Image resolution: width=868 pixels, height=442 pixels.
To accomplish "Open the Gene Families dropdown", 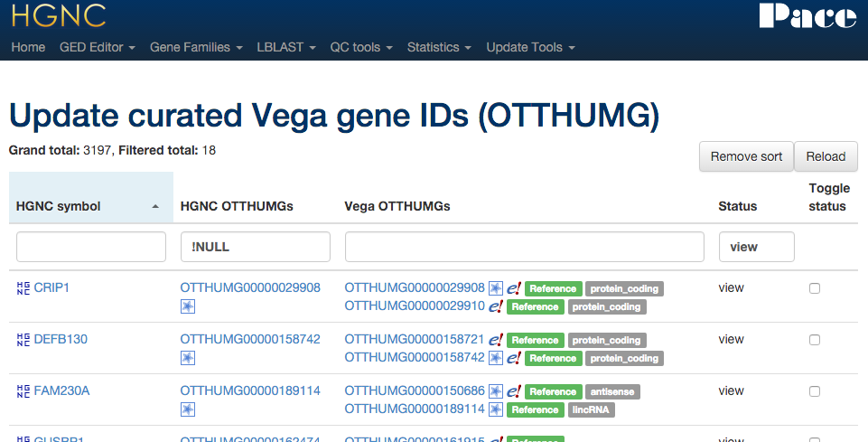I will tap(196, 47).
